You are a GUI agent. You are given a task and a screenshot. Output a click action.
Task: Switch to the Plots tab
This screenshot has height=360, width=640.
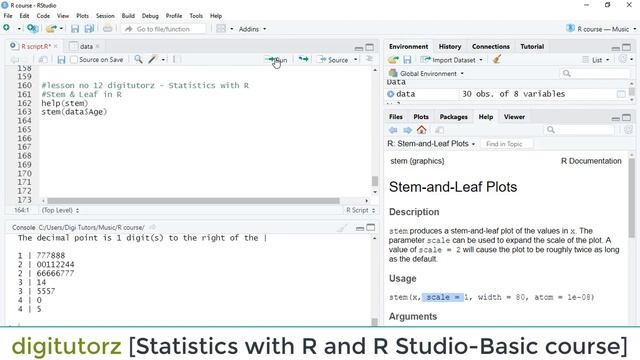pos(421,117)
